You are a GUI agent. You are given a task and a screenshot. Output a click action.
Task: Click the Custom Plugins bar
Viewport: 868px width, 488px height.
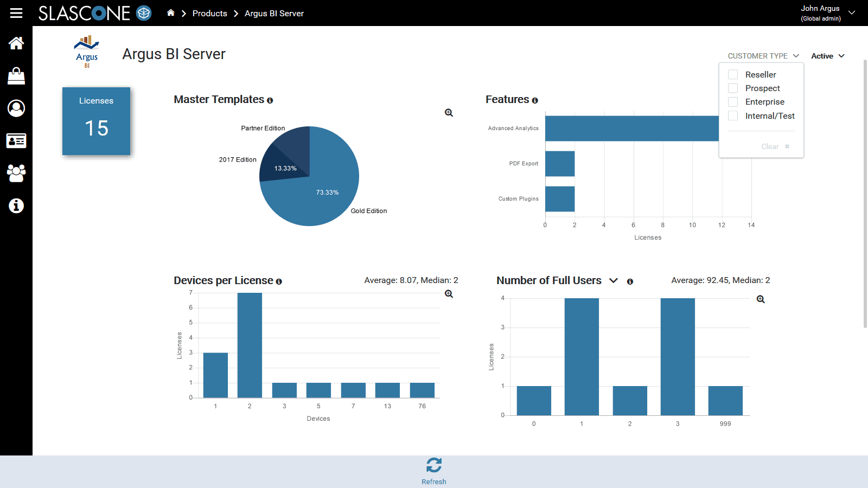pyautogui.click(x=560, y=199)
